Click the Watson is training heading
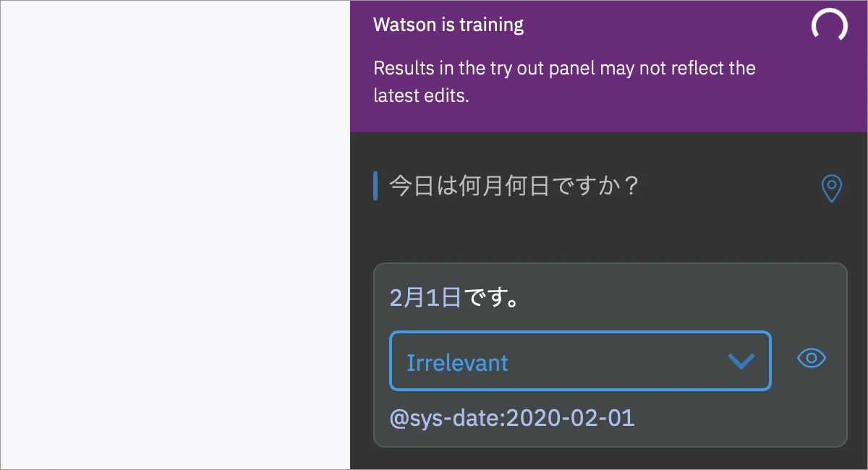Image resolution: width=868 pixels, height=470 pixels. (448, 25)
